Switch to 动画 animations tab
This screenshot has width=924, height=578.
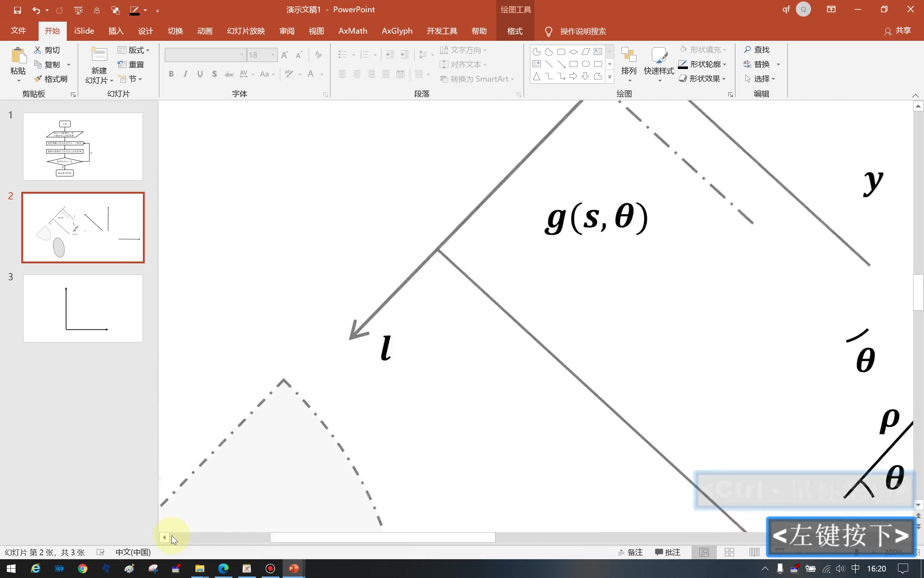click(x=205, y=31)
